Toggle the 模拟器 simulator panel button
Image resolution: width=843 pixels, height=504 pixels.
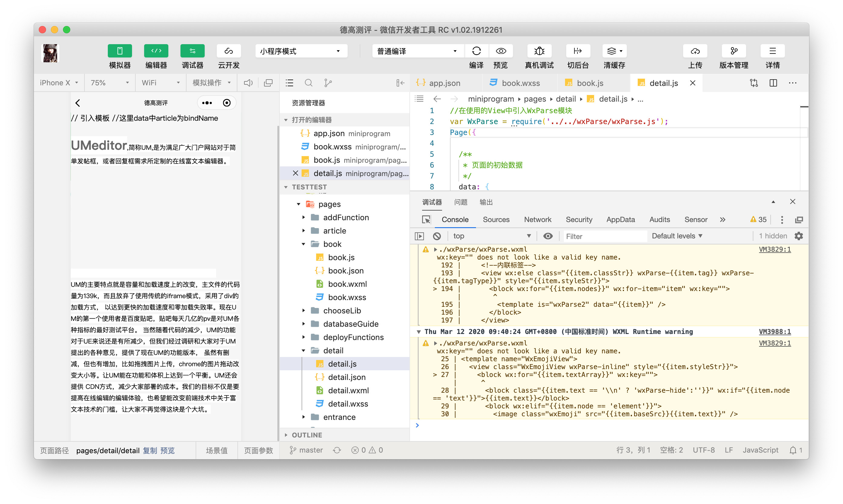[x=120, y=51]
